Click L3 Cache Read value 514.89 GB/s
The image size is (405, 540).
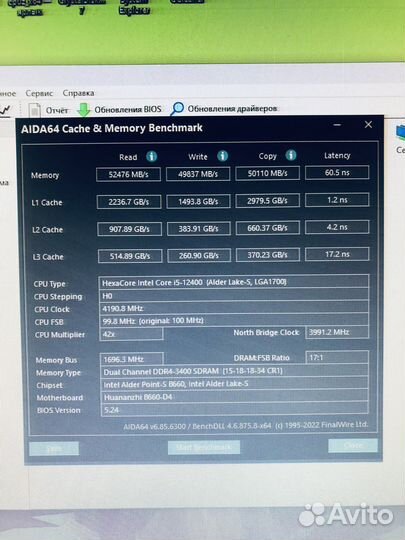click(130, 256)
